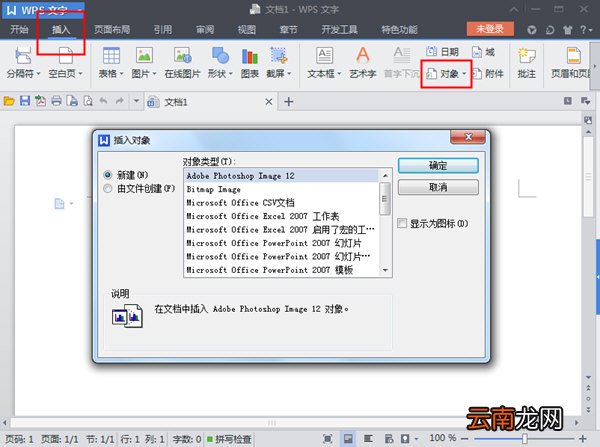The image size is (600, 447).
Task: Switch to the 审阅 tab
Action: [205, 29]
